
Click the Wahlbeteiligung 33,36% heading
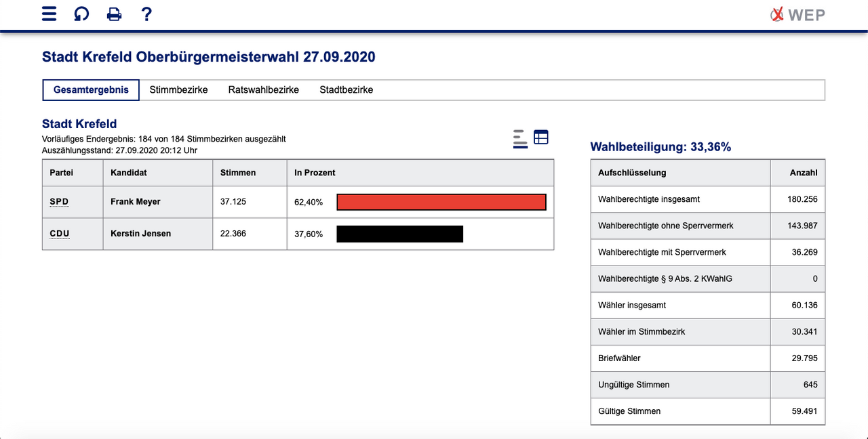[x=660, y=147]
